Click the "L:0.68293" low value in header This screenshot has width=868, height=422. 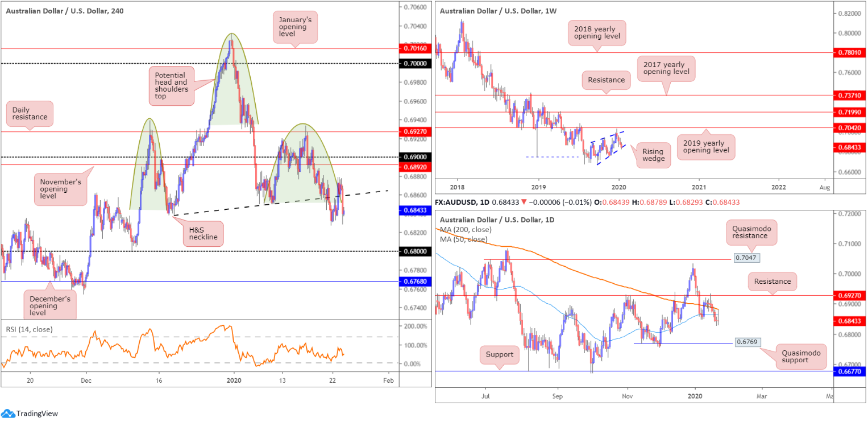tap(687, 202)
